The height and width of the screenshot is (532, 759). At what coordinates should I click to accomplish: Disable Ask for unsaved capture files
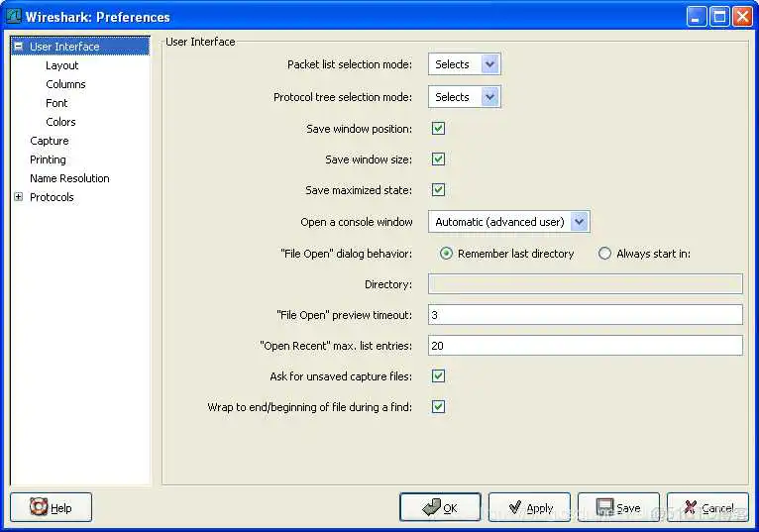438,376
